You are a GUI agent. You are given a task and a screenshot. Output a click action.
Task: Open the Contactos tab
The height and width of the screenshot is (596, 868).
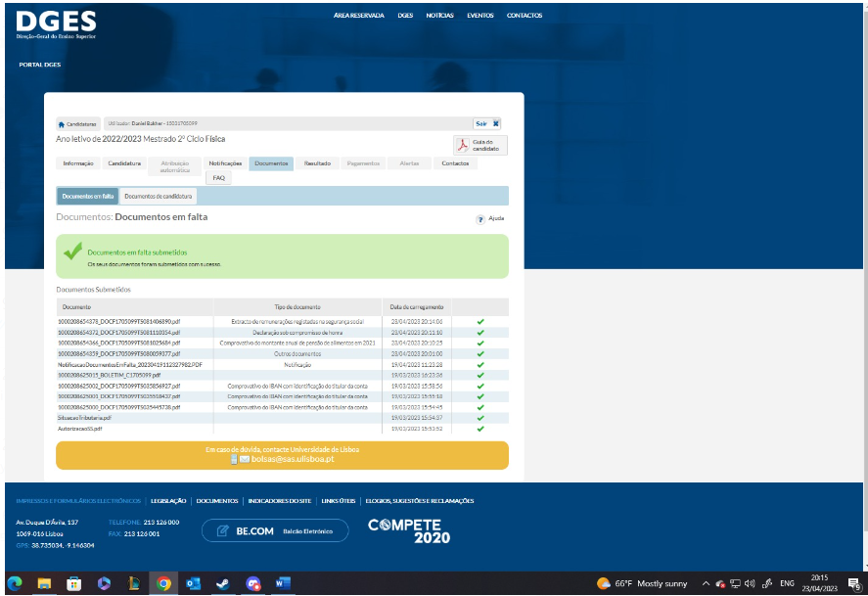[x=455, y=163]
